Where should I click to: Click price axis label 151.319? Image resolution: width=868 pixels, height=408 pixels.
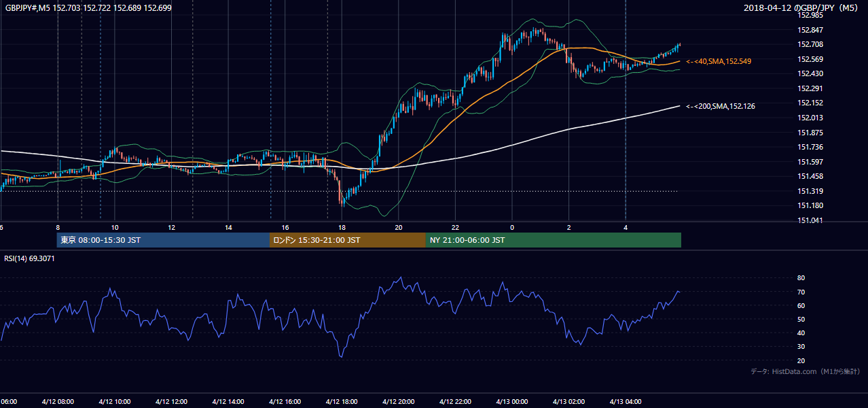tap(810, 191)
